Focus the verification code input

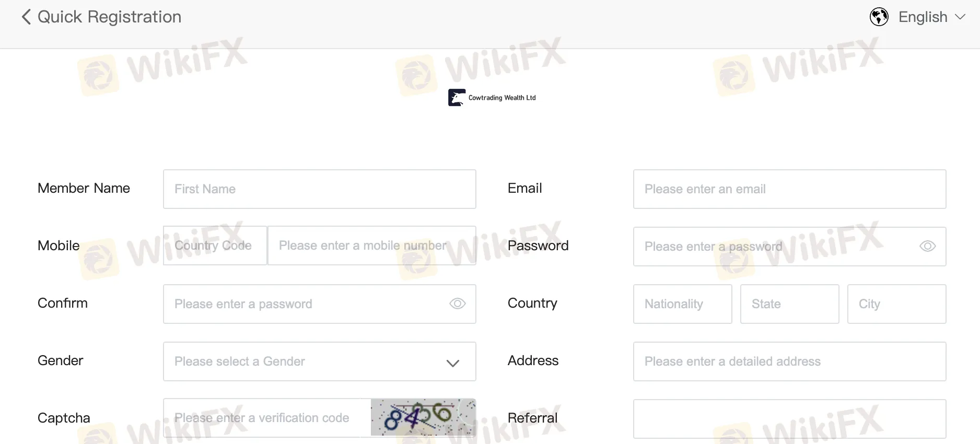coord(267,418)
